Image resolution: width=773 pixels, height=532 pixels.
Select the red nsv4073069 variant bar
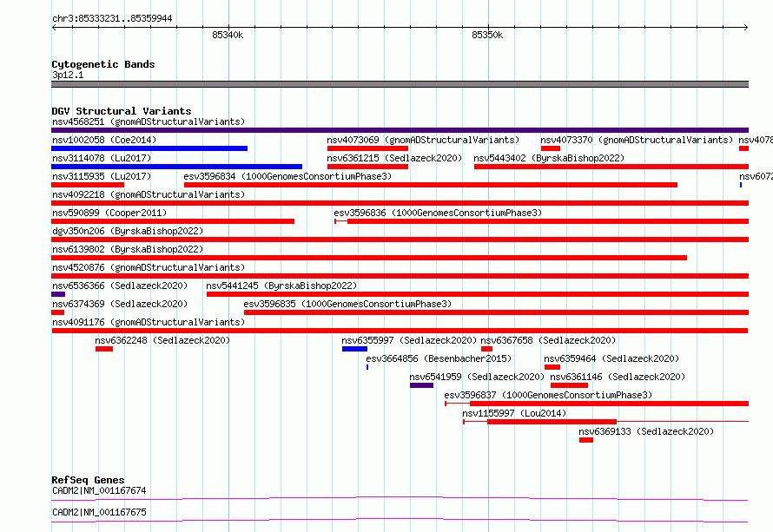tap(367, 148)
